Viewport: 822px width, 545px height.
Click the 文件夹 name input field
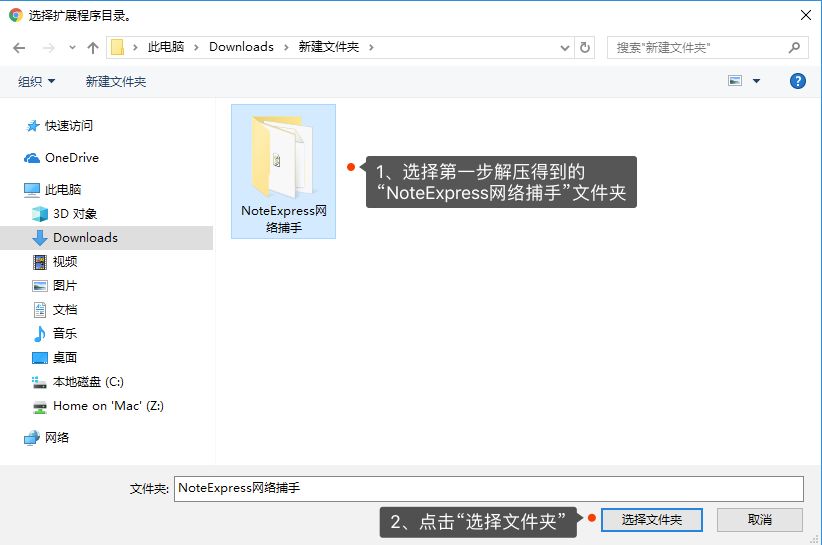489,488
